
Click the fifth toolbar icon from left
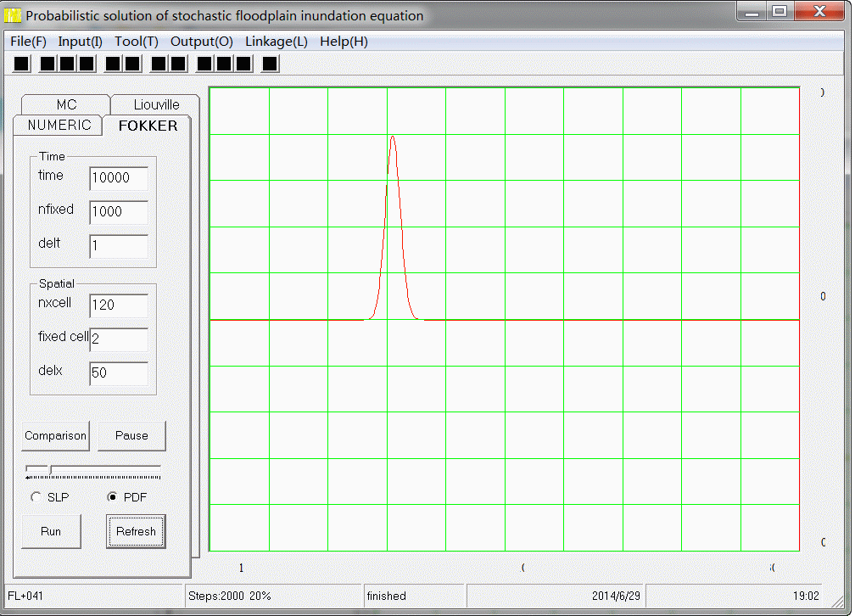[113, 64]
